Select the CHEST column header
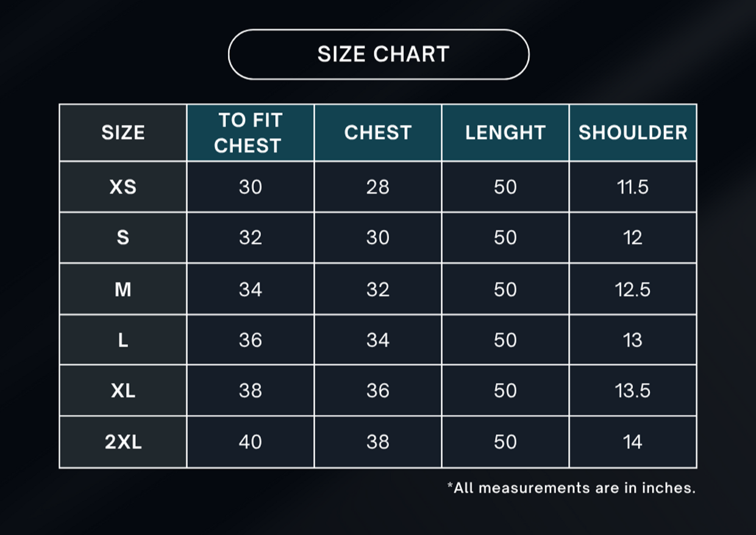The image size is (756, 535). click(378, 133)
